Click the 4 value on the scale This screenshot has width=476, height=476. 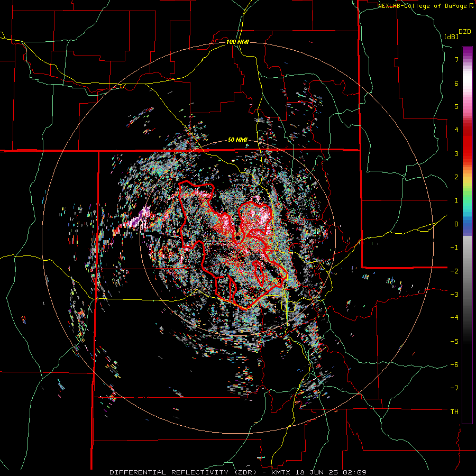pos(456,130)
